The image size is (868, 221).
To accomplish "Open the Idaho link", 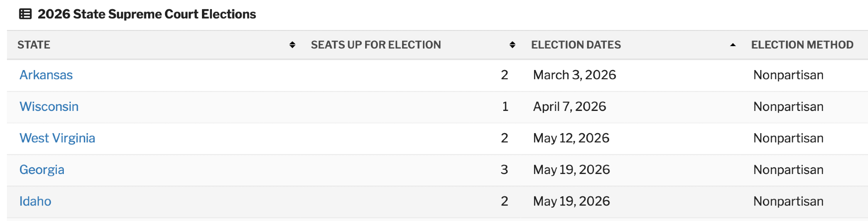I will pos(35,201).
